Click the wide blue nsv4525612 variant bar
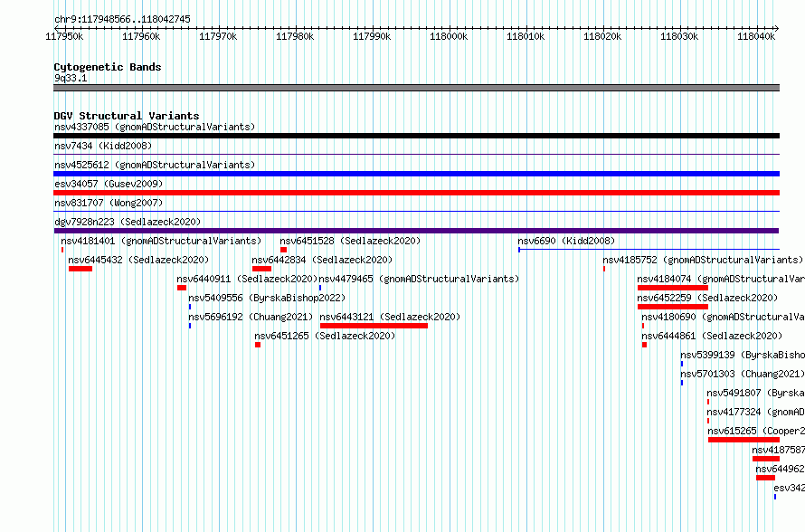Image resolution: width=805 pixels, height=532 pixels. [x=416, y=174]
